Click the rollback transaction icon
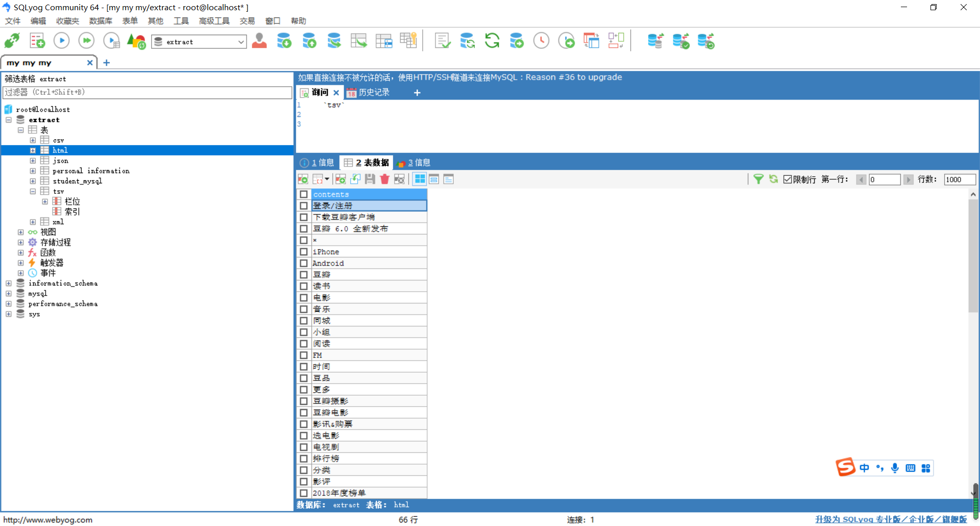The image size is (980, 526). point(706,40)
